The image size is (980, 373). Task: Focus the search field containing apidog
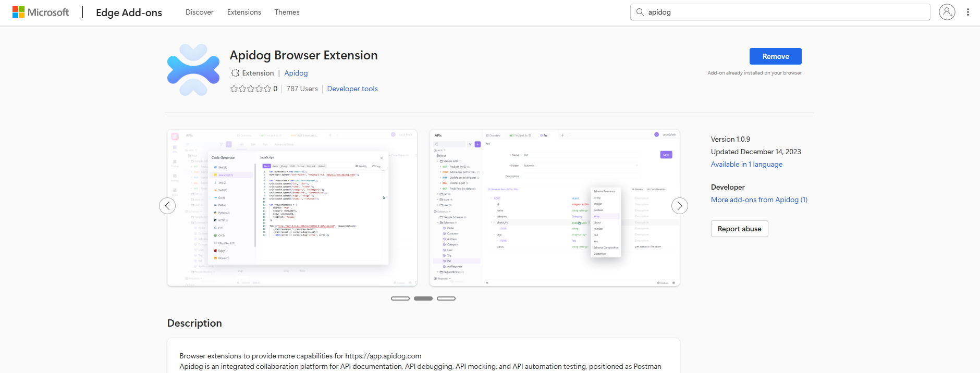click(780, 12)
